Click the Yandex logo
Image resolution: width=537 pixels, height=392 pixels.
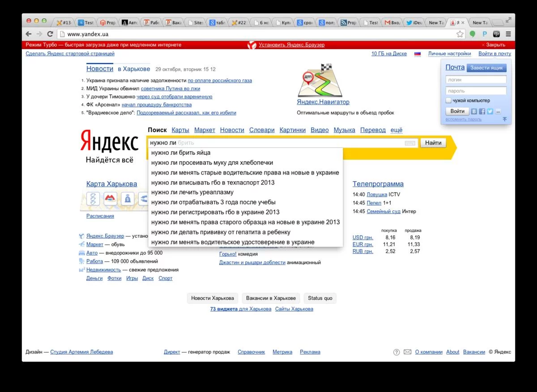point(109,142)
